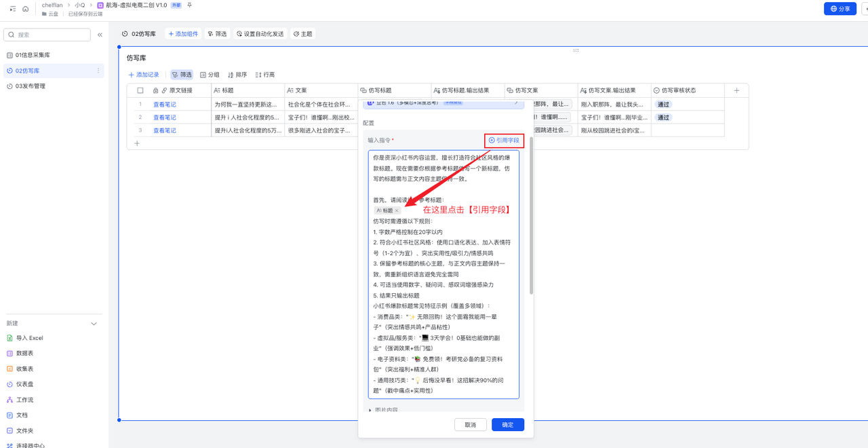Click the 文案 column header
Screen dimensions: 868x448
click(321, 90)
